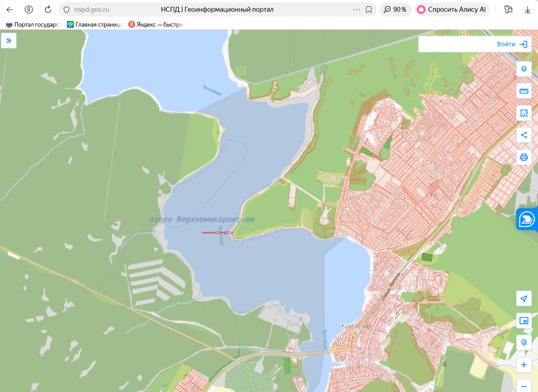Bookmark this page in the browser
This screenshot has height=392, width=538.
(369, 10)
